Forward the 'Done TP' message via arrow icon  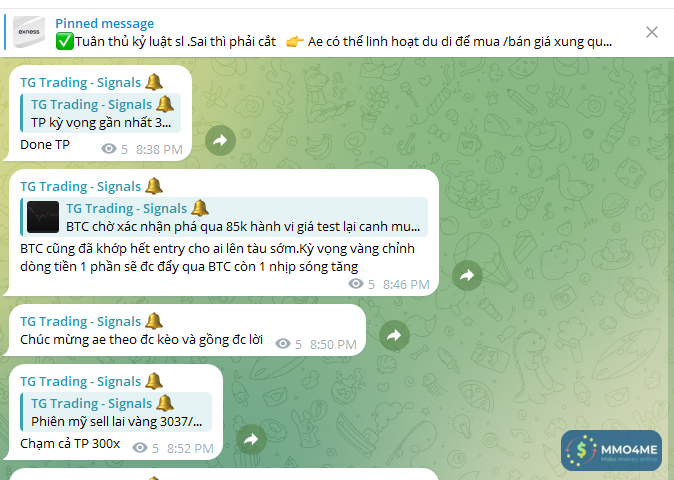[220, 141]
